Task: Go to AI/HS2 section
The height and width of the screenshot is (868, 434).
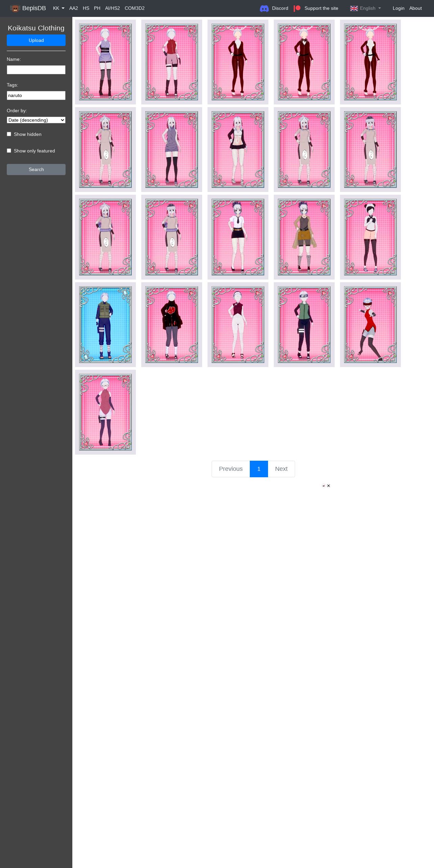Action: pyautogui.click(x=113, y=8)
